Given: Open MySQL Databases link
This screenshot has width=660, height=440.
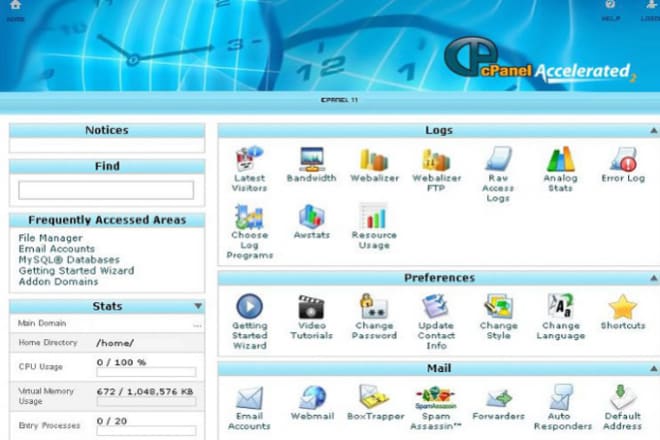Looking at the screenshot, I should [69, 260].
